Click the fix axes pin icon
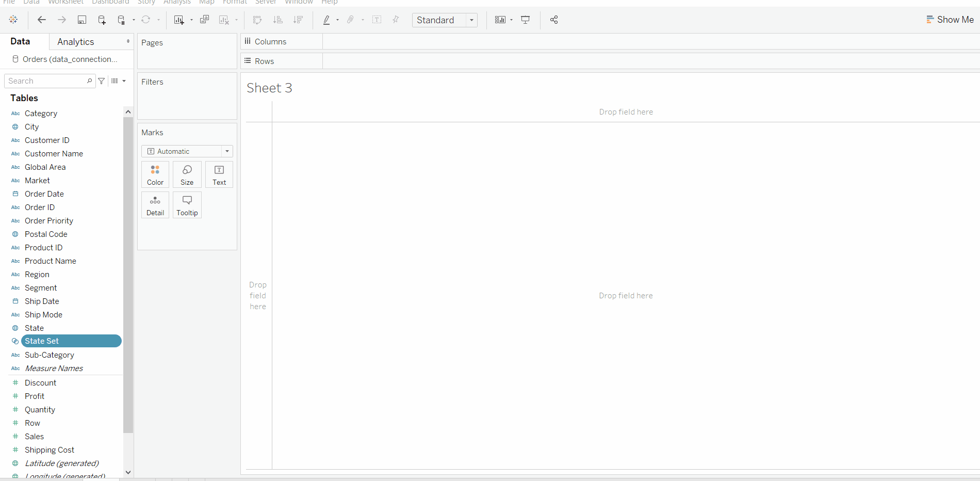 pos(396,20)
